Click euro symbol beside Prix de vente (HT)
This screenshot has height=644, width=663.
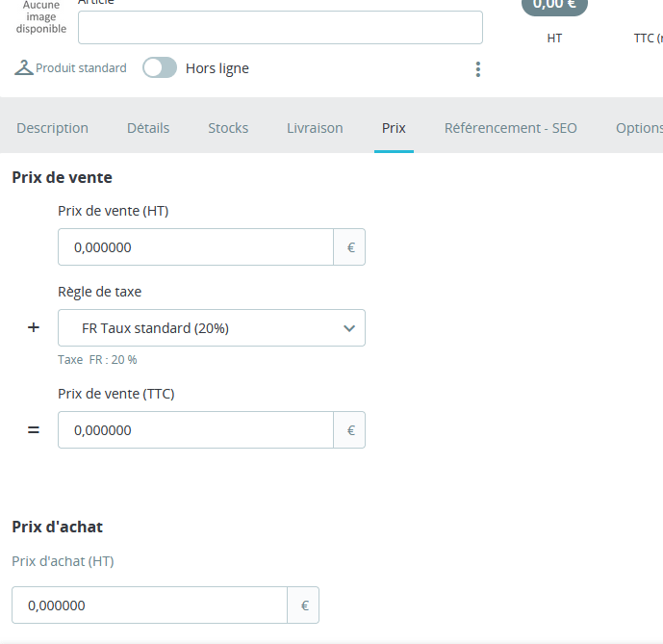pos(350,247)
